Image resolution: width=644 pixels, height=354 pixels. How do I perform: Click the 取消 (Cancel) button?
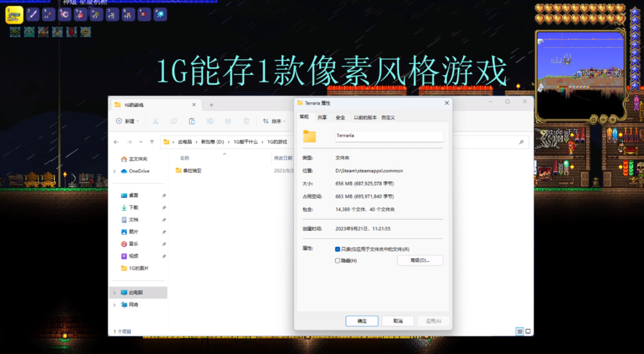click(398, 321)
